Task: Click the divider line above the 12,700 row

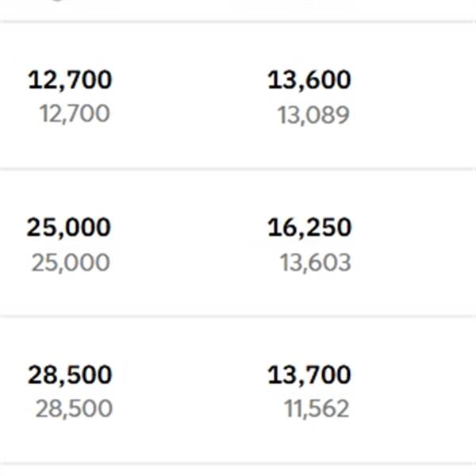Action: (x=238, y=21)
